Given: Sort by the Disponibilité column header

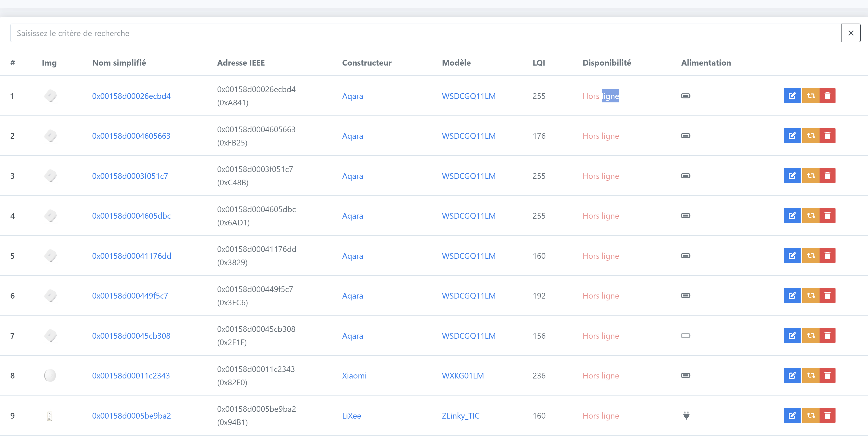Looking at the screenshot, I should (x=607, y=63).
